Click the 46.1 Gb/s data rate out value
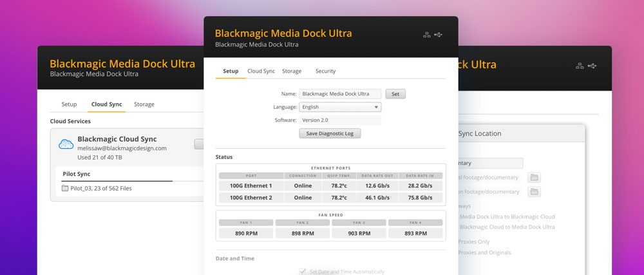This screenshot has width=644, height=275. click(x=378, y=198)
